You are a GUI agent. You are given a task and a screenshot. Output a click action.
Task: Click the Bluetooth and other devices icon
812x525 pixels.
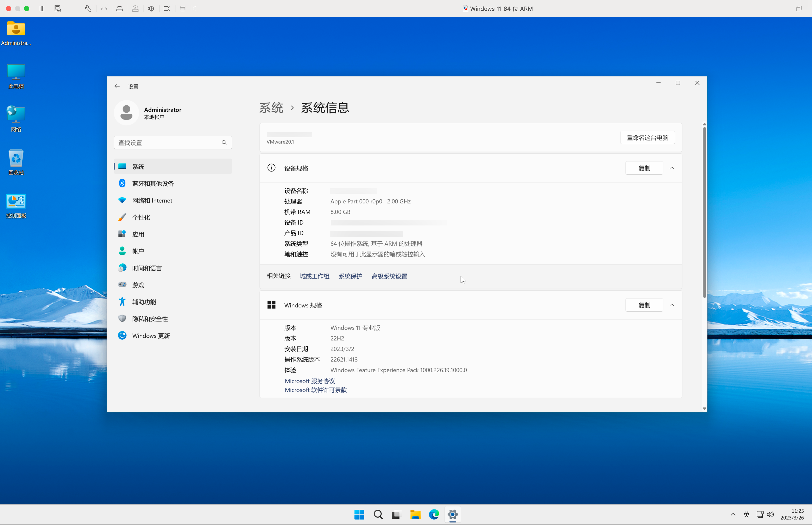[122, 183]
